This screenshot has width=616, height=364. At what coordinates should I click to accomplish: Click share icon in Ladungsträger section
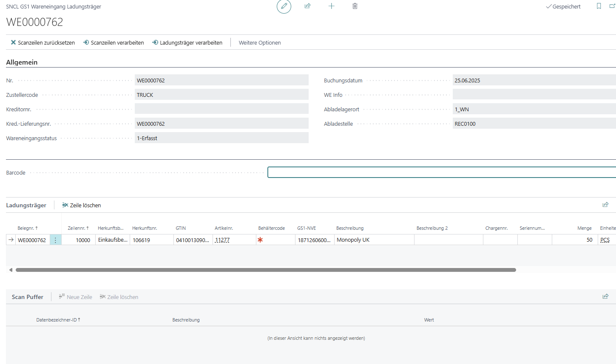(x=605, y=205)
